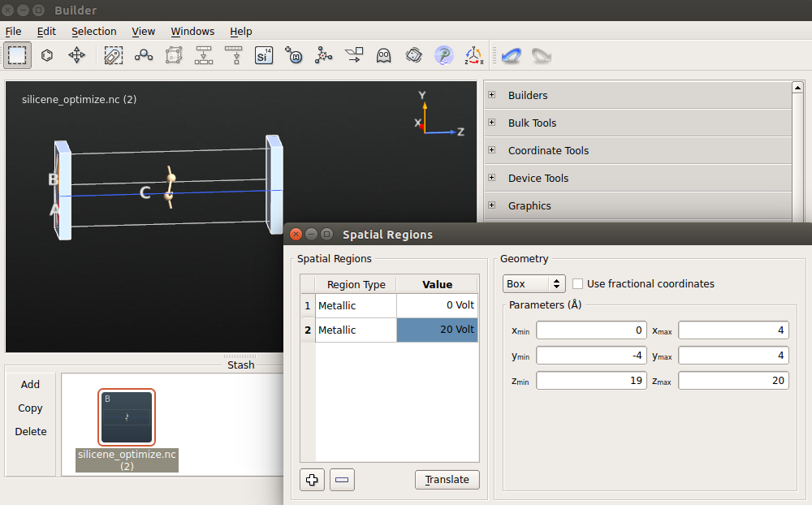Click Delete in the Stash panel
The height and width of the screenshot is (505, 812).
31,431
